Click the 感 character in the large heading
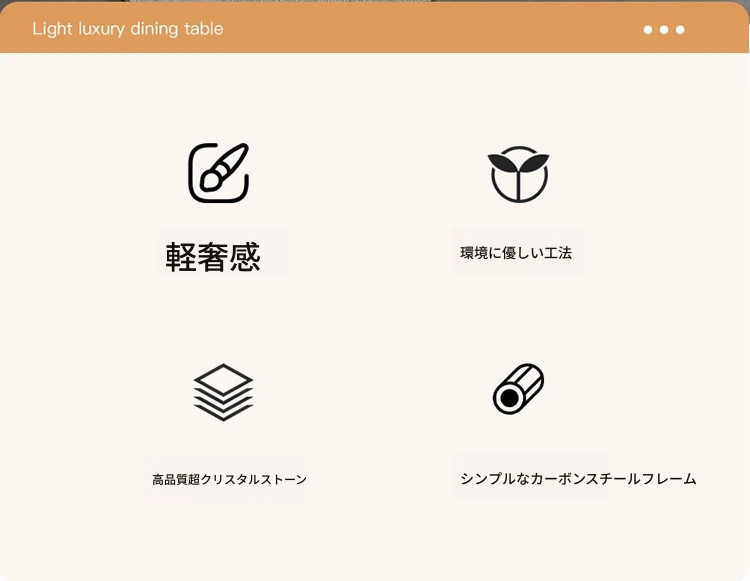 click(x=245, y=257)
